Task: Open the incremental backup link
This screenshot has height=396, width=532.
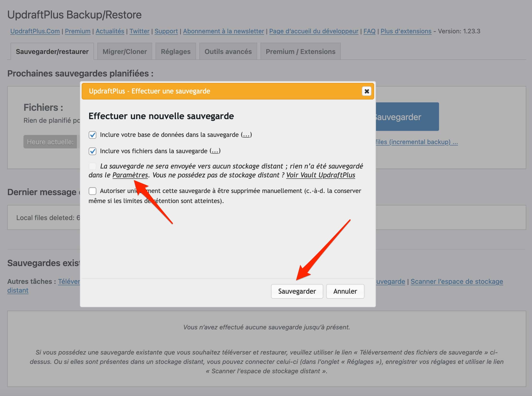Action: tap(417, 142)
